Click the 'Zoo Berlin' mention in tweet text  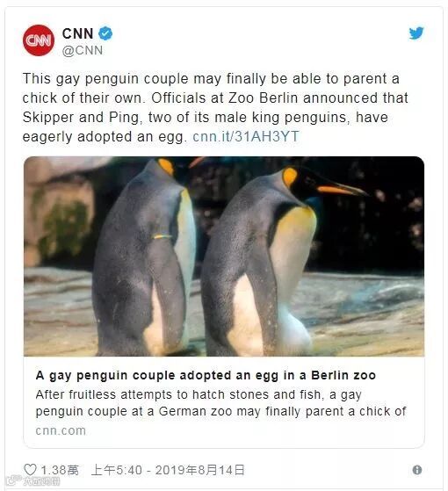(x=263, y=98)
